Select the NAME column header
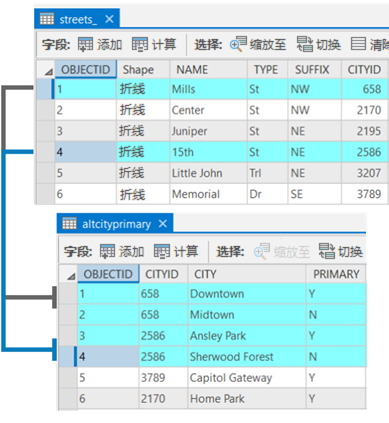389x423 pixels. pyautogui.click(x=208, y=69)
